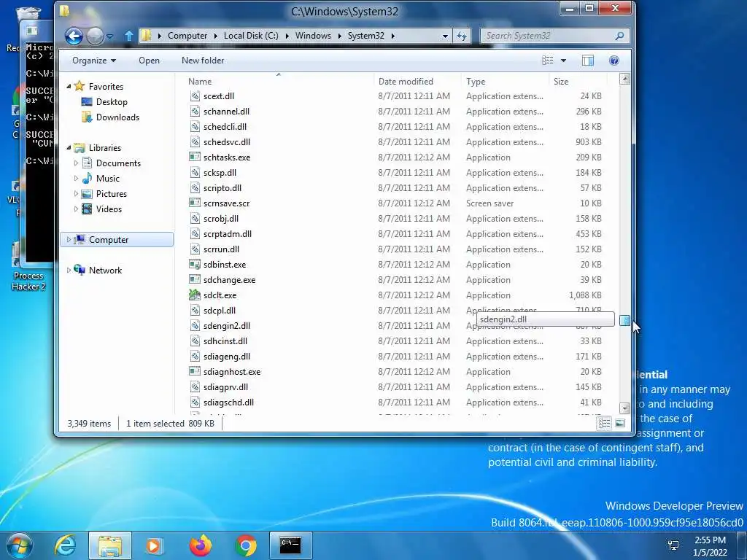Select Desktop in Favorites

coord(112,102)
